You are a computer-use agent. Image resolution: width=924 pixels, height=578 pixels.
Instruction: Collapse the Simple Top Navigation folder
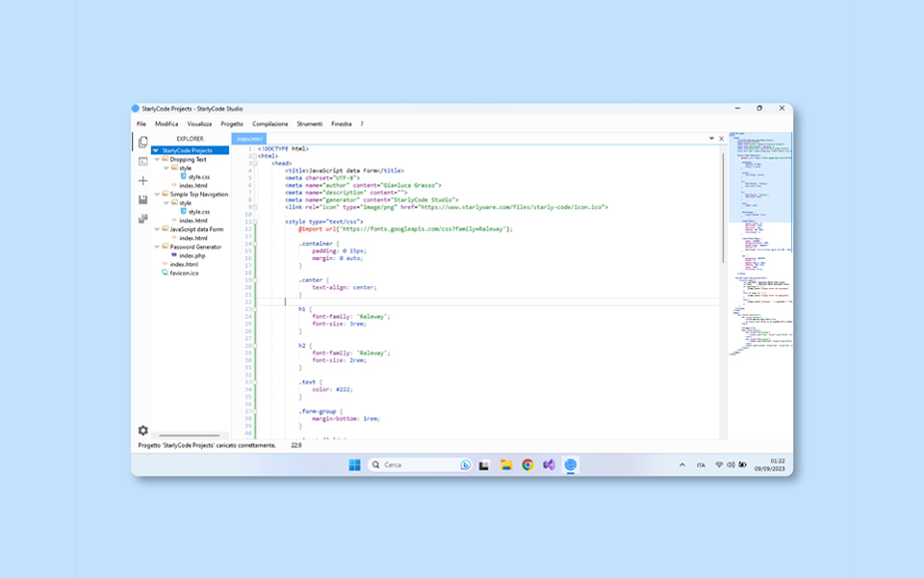pyautogui.click(x=157, y=194)
